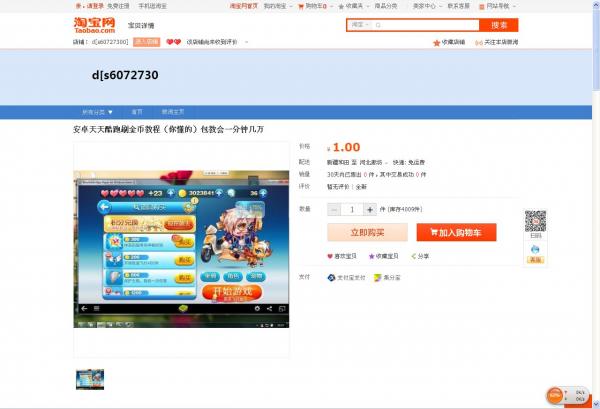
Task: Open the 免费注册 registration link
Action: coord(118,6)
